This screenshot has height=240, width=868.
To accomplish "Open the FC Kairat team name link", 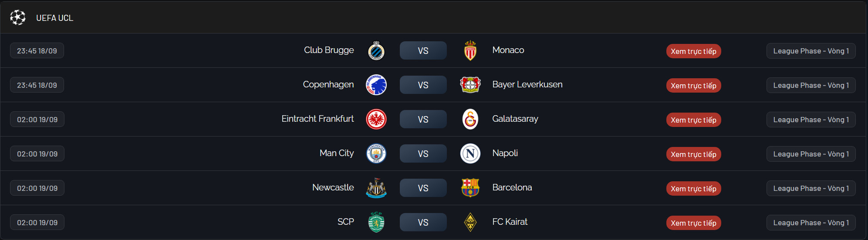I will pyautogui.click(x=510, y=222).
